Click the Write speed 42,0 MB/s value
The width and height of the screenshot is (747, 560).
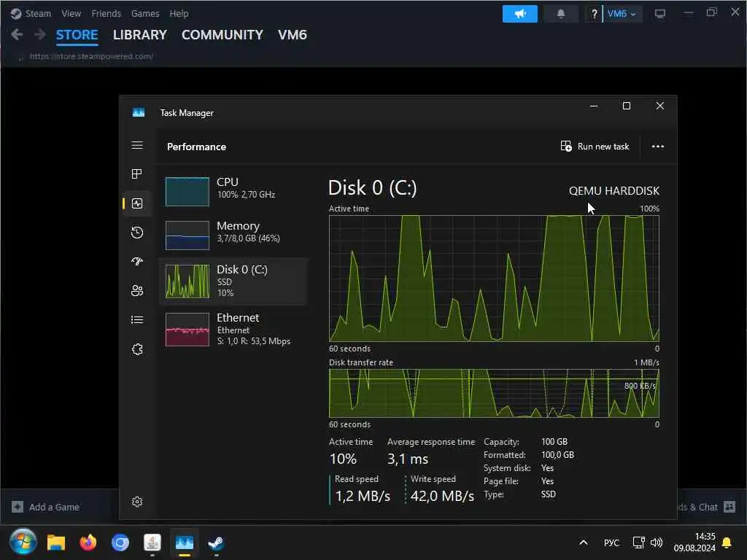(x=442, y=496)
